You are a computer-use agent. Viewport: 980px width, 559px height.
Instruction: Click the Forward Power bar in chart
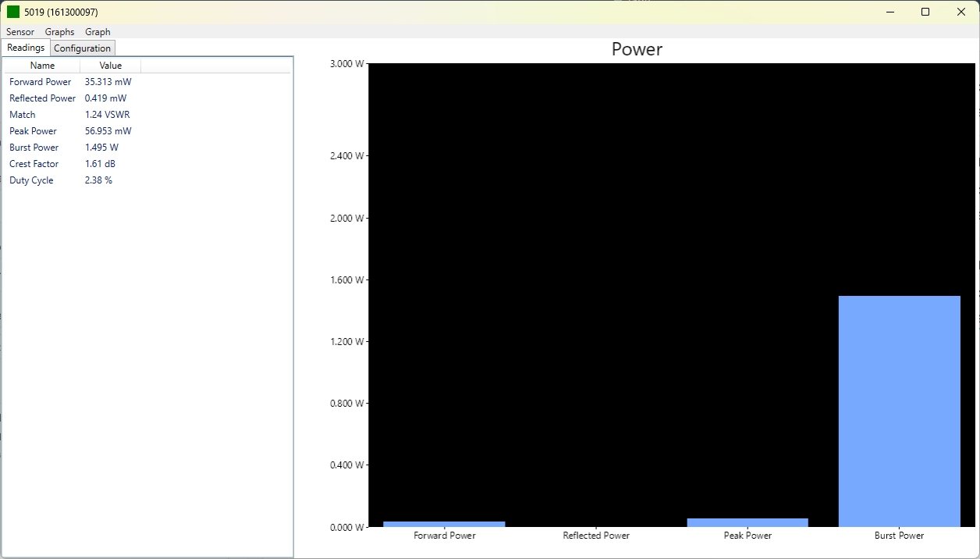click(444, 524)
